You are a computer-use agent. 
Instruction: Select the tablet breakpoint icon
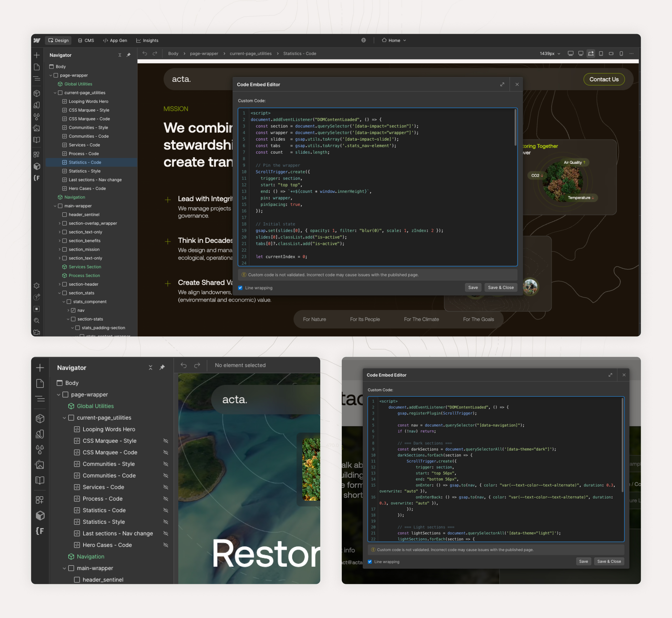[601, 53]
